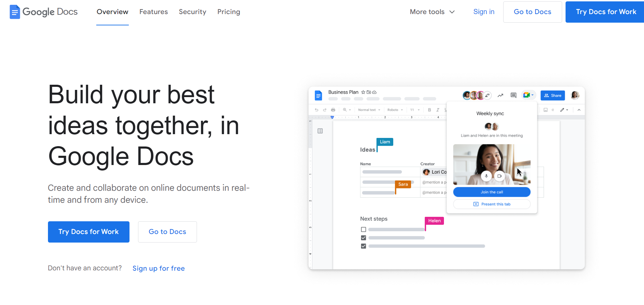
Task: Open the comment history icon
Action: pyautogui.click(x=513, y=95)
